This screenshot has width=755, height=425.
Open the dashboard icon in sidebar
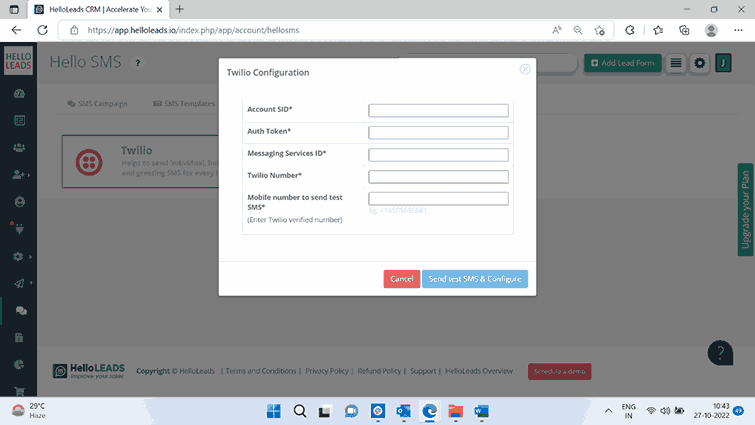[19, 94]
